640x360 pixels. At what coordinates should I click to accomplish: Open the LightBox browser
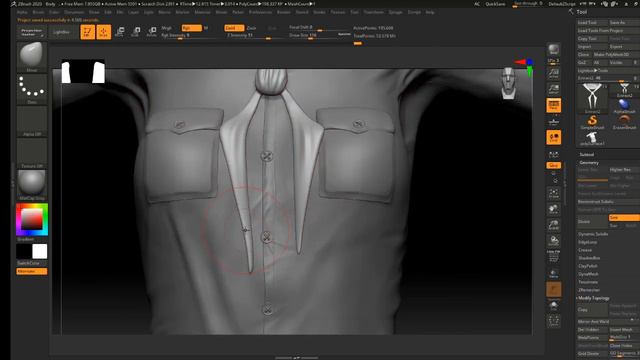[x=62, y=32]
